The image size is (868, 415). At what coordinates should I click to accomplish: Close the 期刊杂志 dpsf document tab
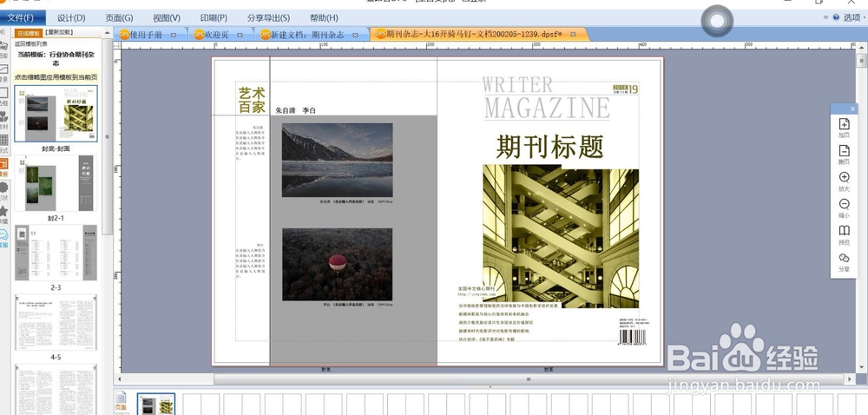point(573,35)
